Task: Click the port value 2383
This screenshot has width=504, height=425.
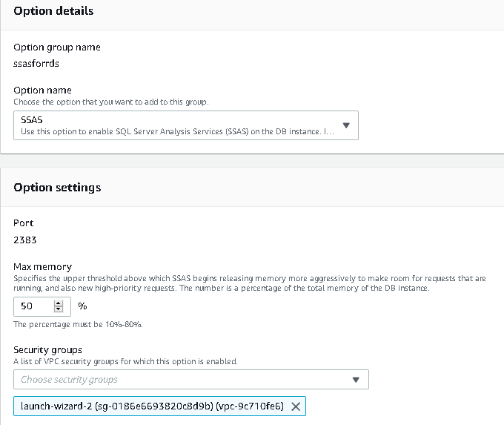Action: click(25, 240)
